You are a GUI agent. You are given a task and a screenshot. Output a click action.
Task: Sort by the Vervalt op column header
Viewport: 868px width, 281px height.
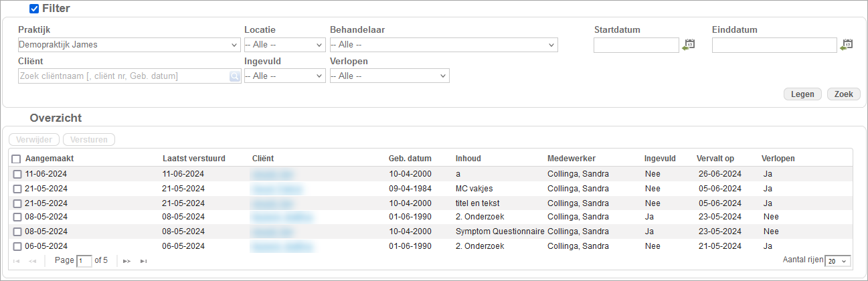coord(715,159)
